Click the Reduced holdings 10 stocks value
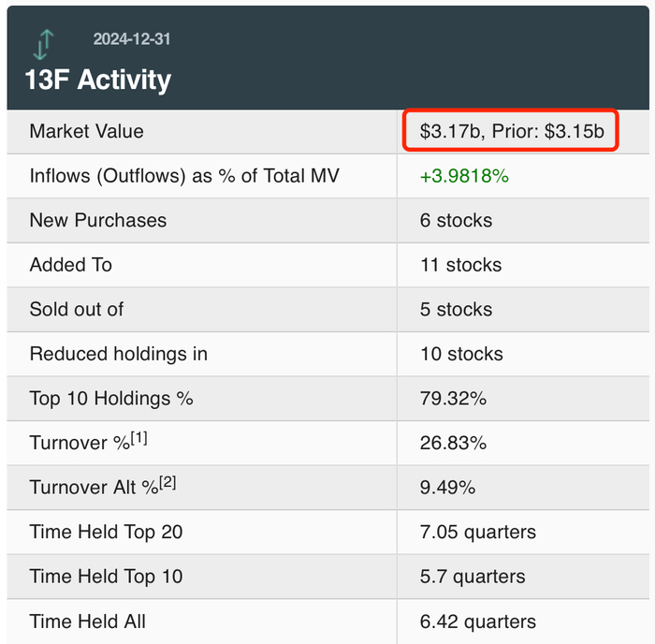The height and width of the screenshot is (644, 655). 461,354
